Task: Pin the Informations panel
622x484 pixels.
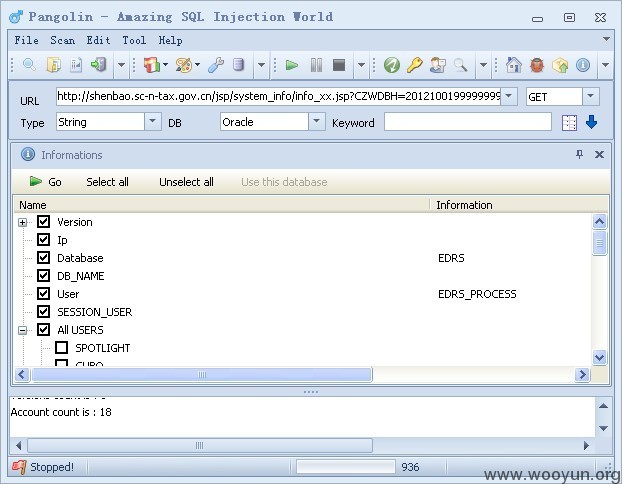Action: (580, 154)
